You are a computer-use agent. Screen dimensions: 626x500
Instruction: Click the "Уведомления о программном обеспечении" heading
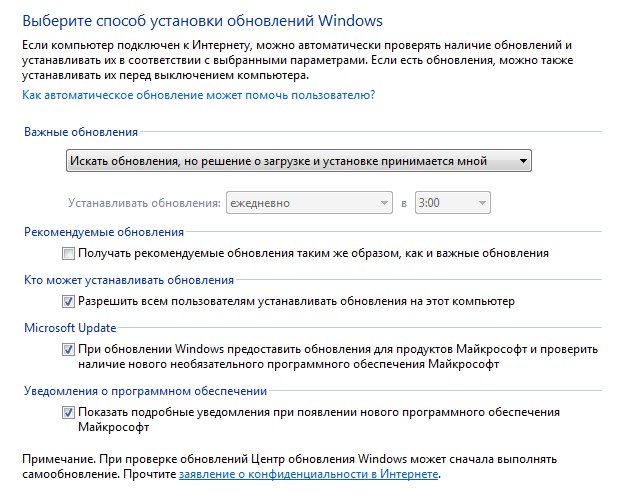click(x=144, y=391)
